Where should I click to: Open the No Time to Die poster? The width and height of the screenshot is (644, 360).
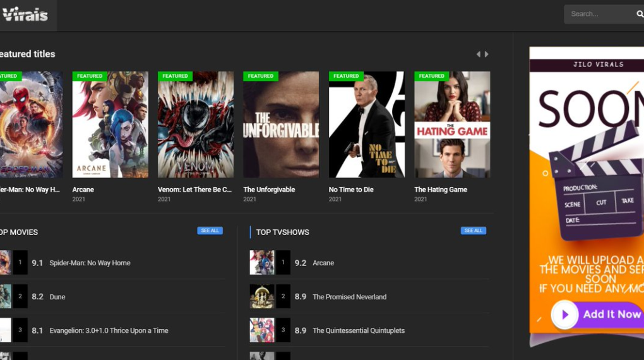click(366, 124)
